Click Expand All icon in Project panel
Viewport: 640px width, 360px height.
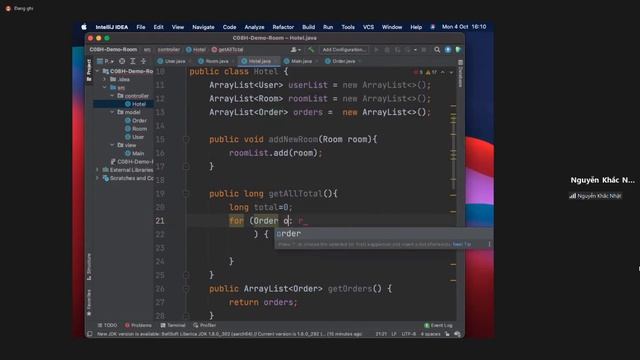(133, 61)
